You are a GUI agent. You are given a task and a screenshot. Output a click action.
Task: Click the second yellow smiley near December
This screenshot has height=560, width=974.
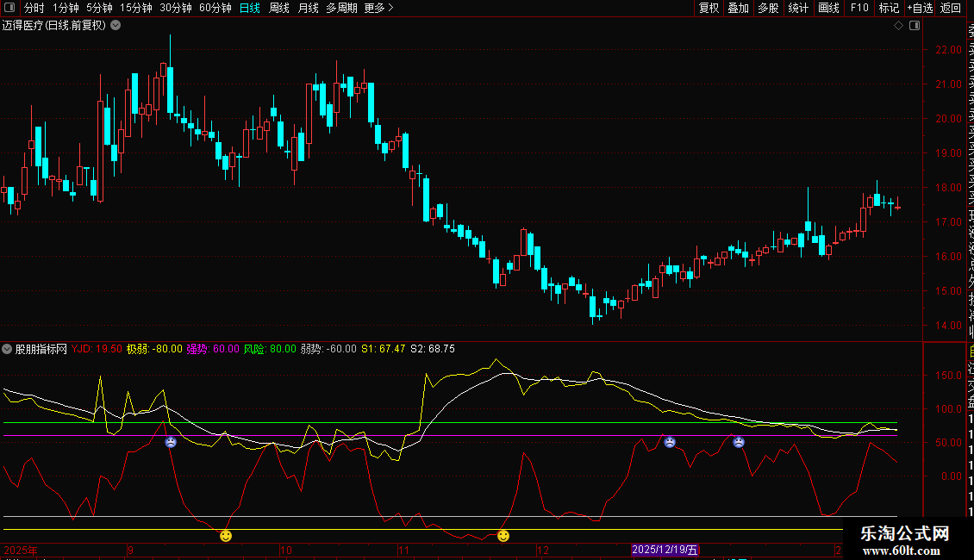point(503,536)
